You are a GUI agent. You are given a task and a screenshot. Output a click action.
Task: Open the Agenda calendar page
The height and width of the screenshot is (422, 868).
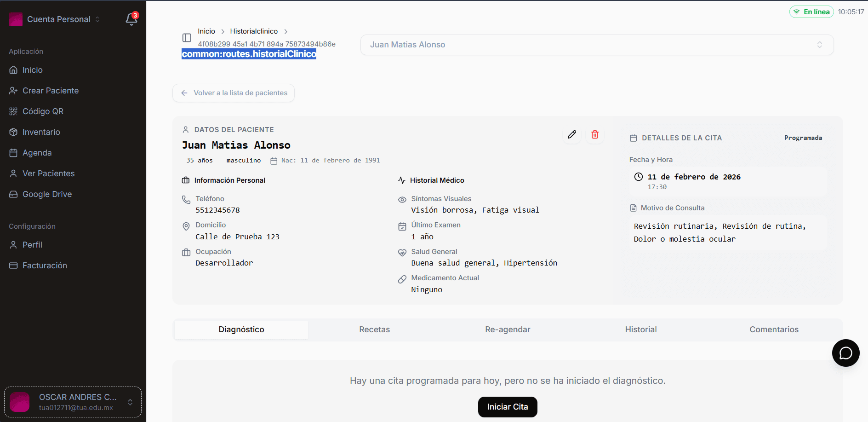[37, 153]
